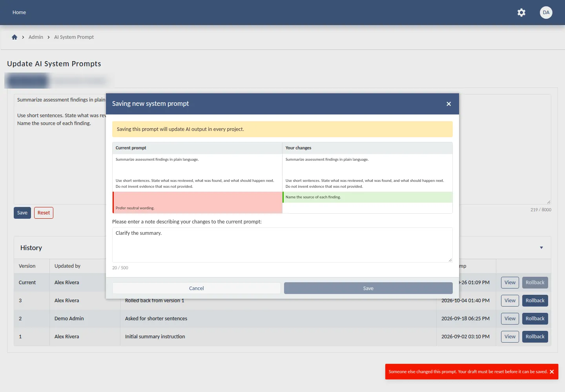565x392 pixels.
Task: Rollback to version 3
Action: pyautogui.click(x=535, y=301)
